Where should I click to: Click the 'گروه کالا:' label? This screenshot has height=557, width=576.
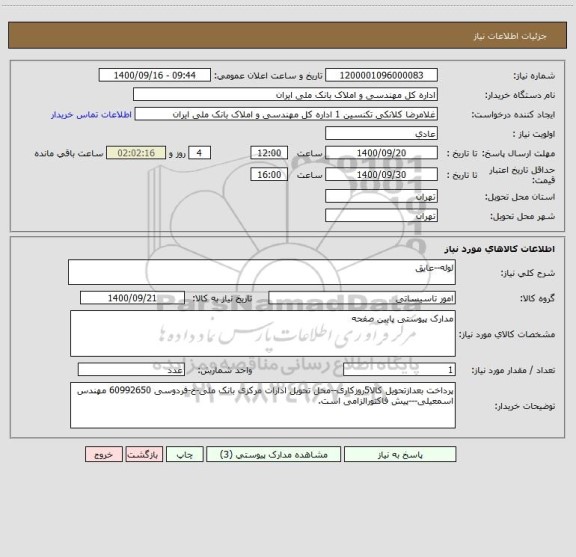click(537, 298)
